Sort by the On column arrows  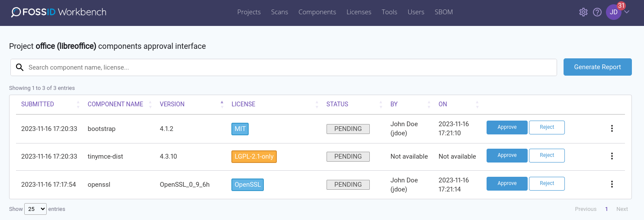pyautogui.click(x=477, y=104)
